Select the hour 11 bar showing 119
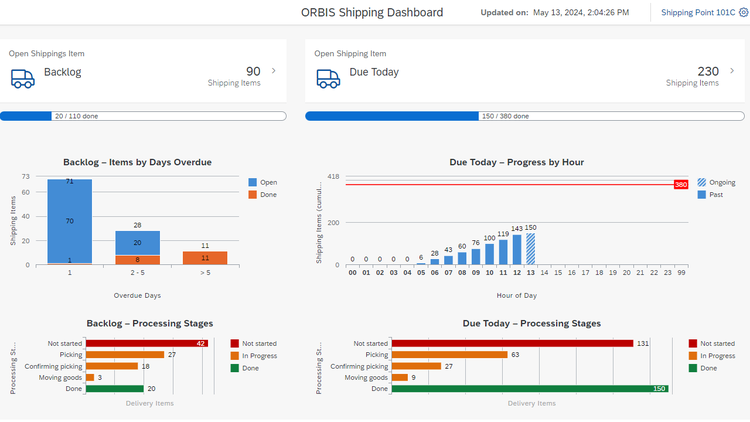The image size is (750, 422). (x=503, y=252)
